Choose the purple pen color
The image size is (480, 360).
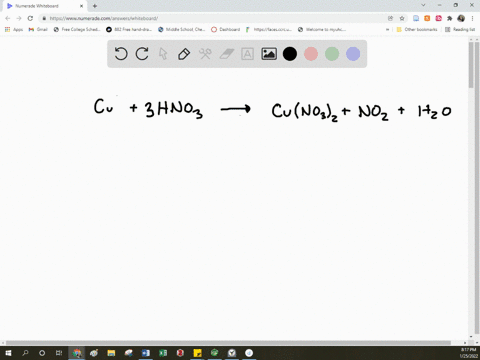click(x=353, y=54)
